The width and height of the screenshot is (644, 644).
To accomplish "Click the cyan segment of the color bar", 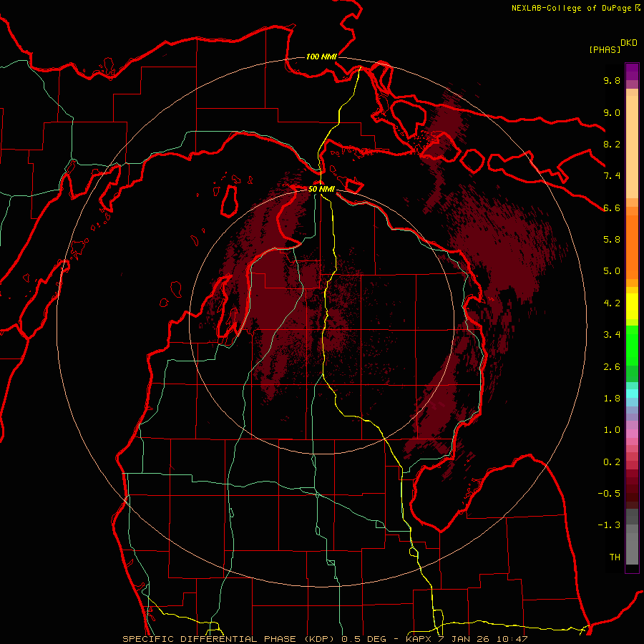I will 632,393.
